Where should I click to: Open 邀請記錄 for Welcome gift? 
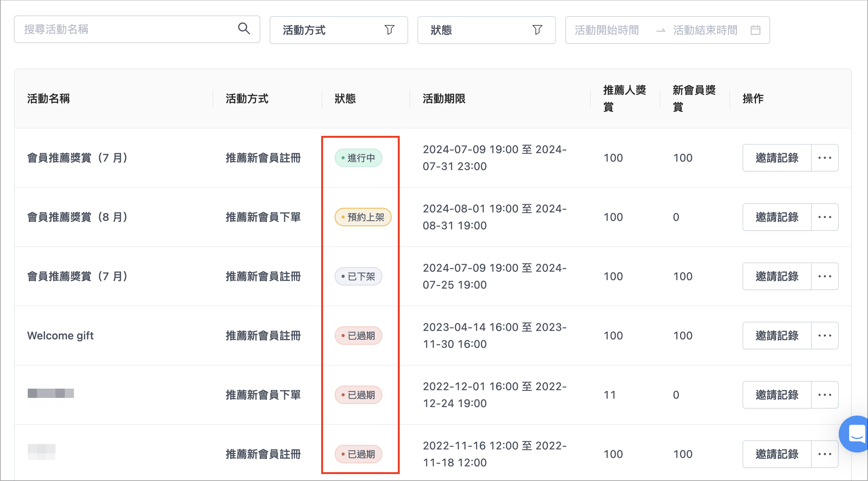click(x=777, y=336)
